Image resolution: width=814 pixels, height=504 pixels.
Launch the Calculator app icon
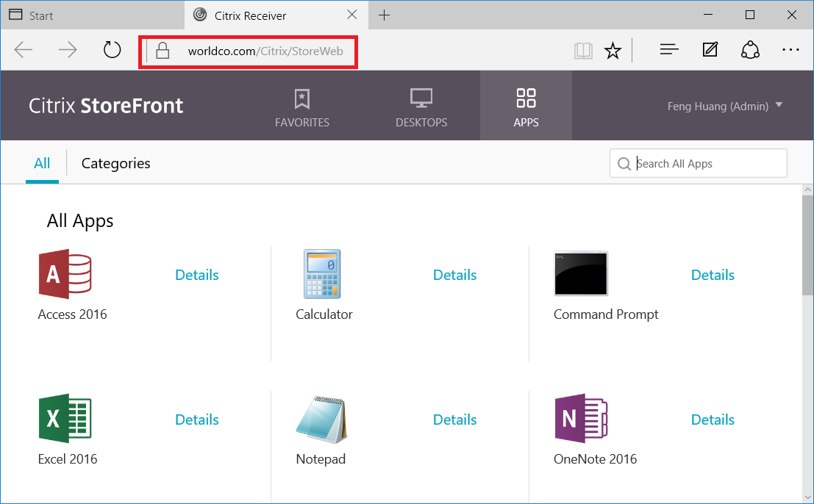322,274
